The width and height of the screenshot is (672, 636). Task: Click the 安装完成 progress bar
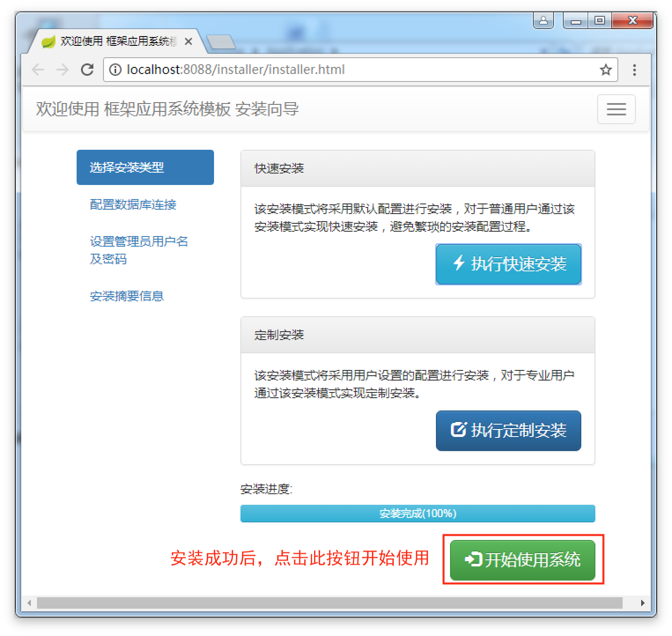click(417, 514)
